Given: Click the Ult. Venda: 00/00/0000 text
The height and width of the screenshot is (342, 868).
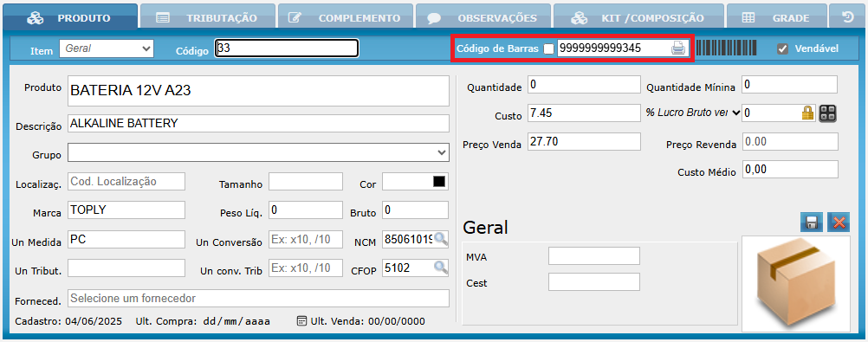Looking at the screenshot, I should (x=367, y=321).
